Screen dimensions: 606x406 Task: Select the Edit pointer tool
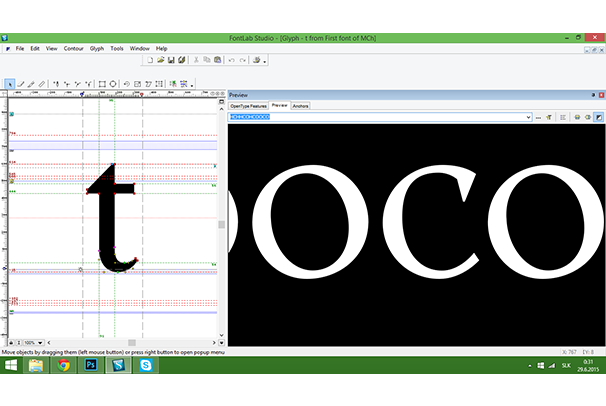click(x=10, y=84)
